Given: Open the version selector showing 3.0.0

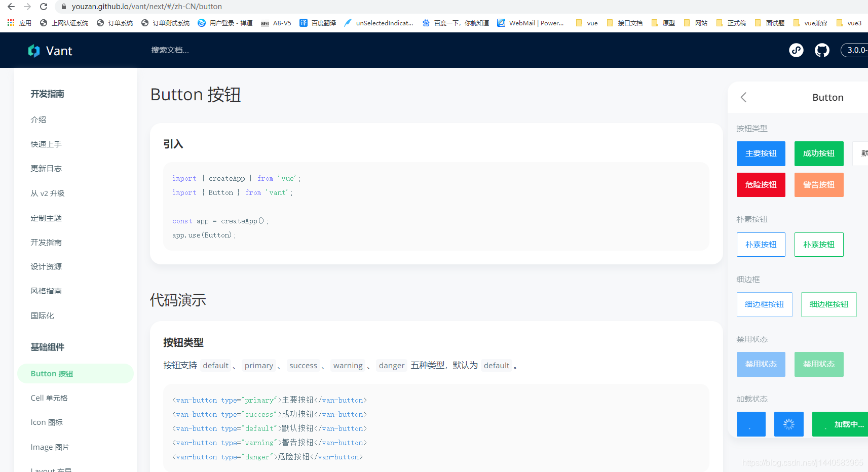Looking at the screenshot, I should pos(856,50).
